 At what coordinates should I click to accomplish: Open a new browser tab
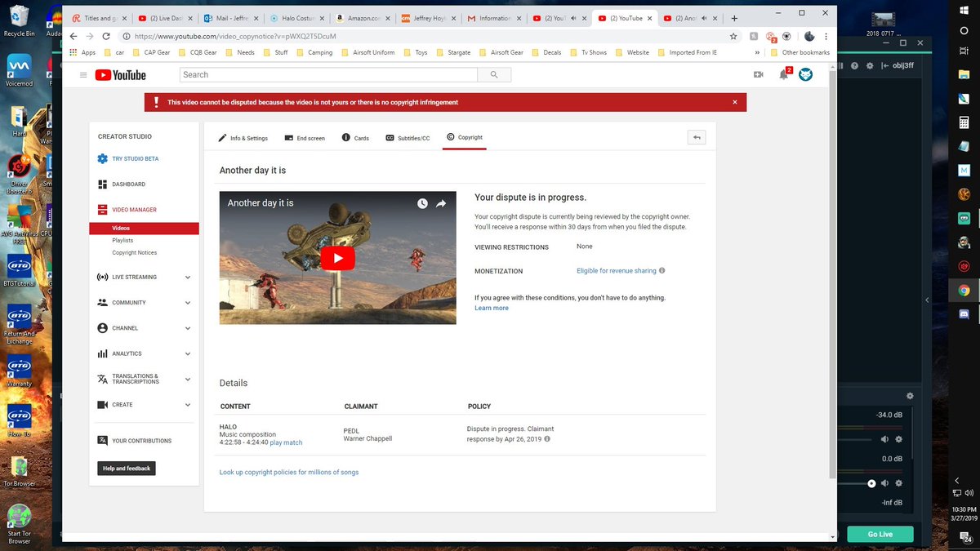[x=734, y=18]
